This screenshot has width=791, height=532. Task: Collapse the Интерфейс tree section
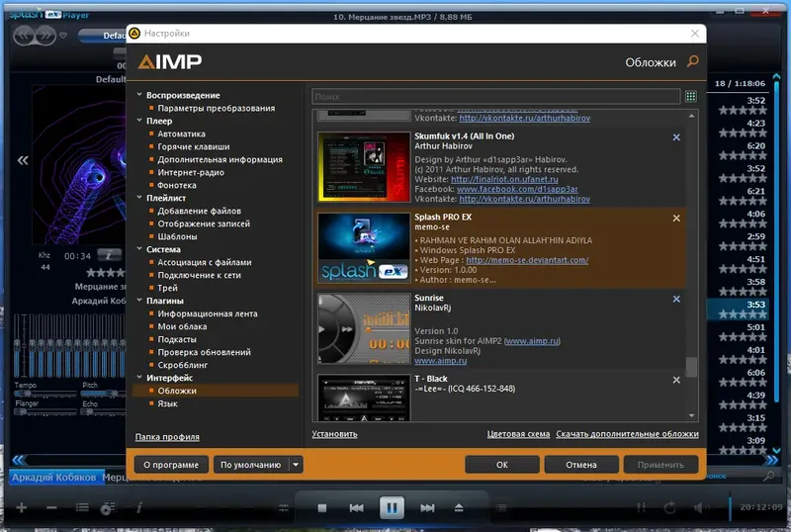click(x=139, y=377)
